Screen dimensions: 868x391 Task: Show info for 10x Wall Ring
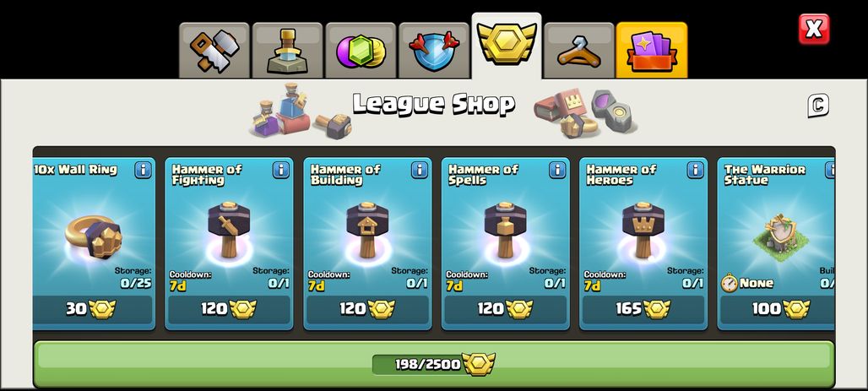143,170
